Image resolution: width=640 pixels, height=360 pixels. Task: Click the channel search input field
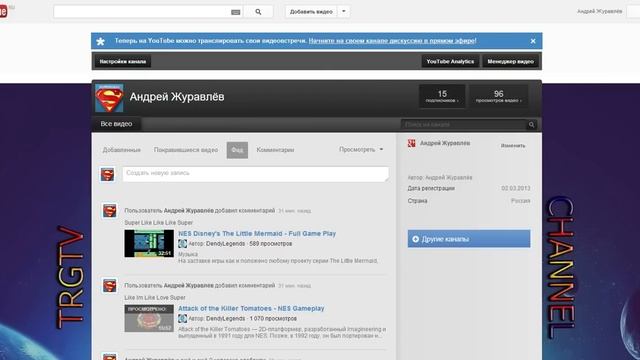463,124
